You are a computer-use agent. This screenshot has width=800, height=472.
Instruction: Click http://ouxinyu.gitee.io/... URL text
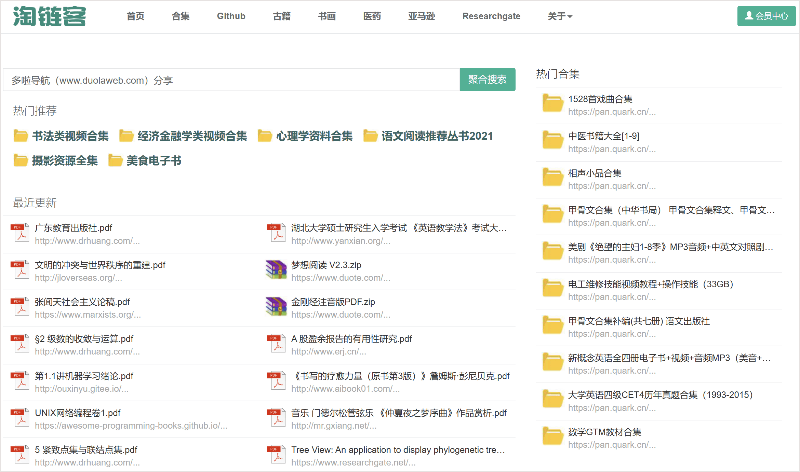click(82, 389)
